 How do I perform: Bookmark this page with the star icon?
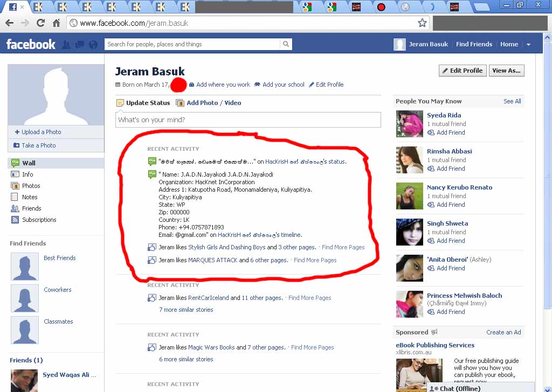click(x=422, y=23)
